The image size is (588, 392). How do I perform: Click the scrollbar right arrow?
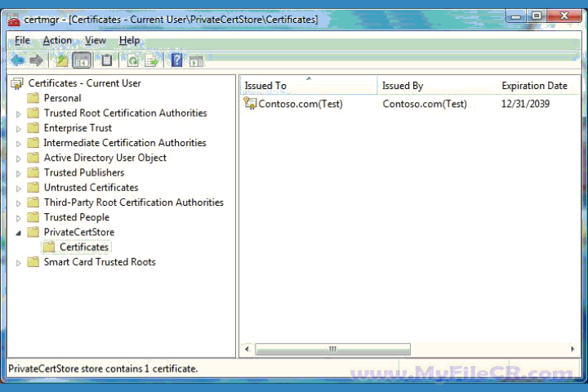pyautogui.click(x=572, y=349)
